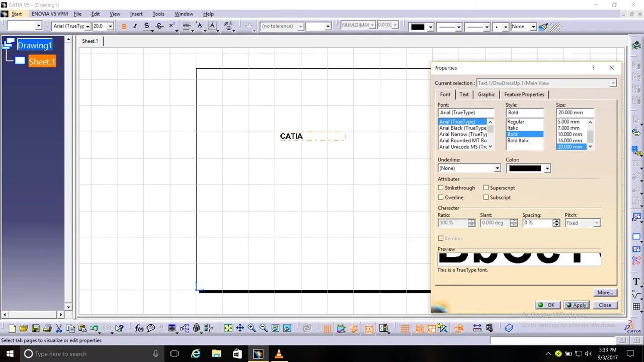Click the Strikethrough toolbar icon

(159, 26)
